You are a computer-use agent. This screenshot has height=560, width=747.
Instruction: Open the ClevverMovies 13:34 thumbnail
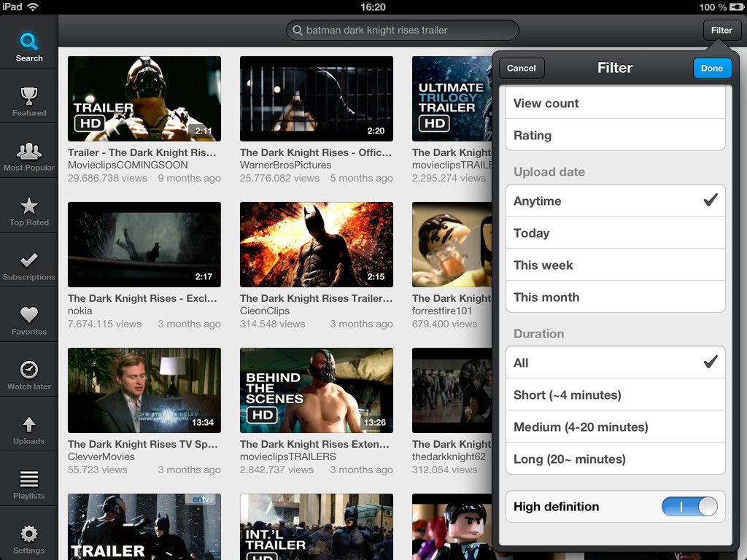[144, 390]
